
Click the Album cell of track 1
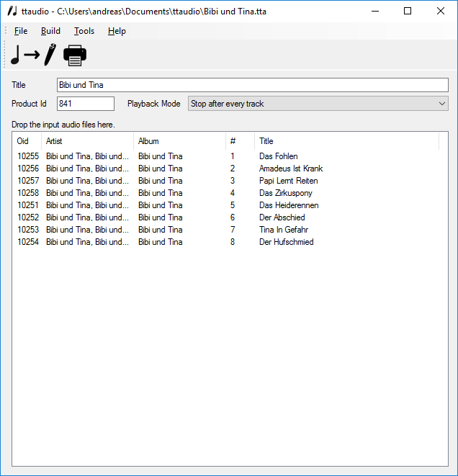pyautogui.click(x=161, y=156)
